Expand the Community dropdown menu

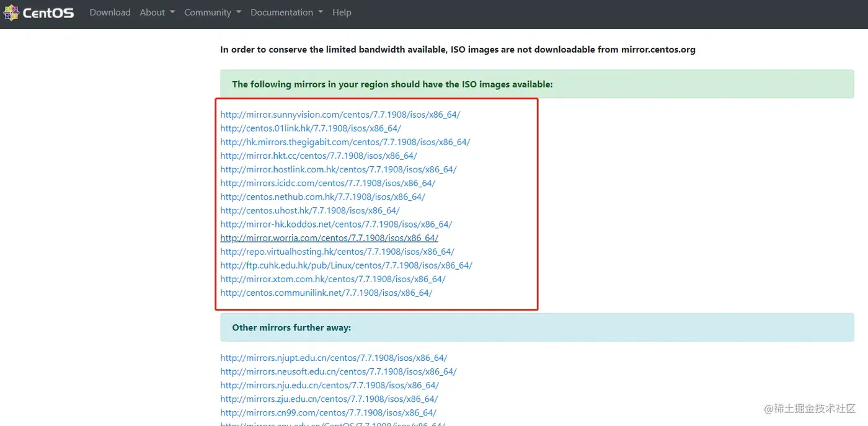pos(213,12)
